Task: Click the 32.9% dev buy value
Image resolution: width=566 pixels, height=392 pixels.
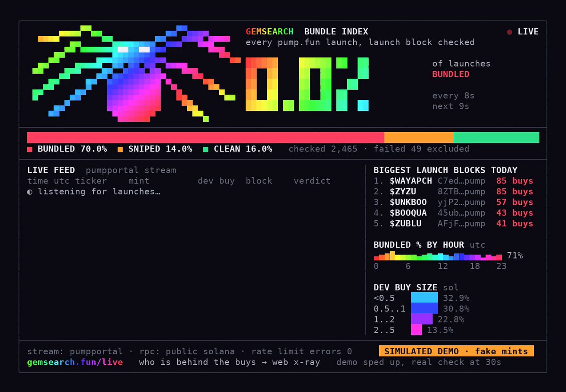Action: click(x=456, y=298)
